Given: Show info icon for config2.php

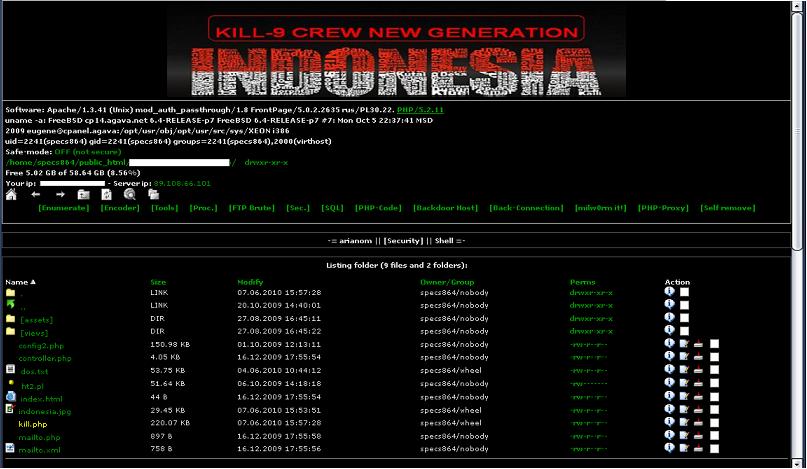Looking at the screenshot, I should point(669,343).
